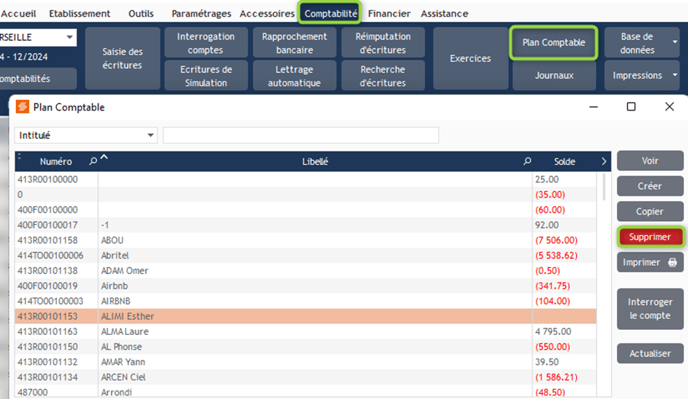The image size is (688, 399).
Task: Open the Intitulé filter dropdown
Action: point(86,135)
